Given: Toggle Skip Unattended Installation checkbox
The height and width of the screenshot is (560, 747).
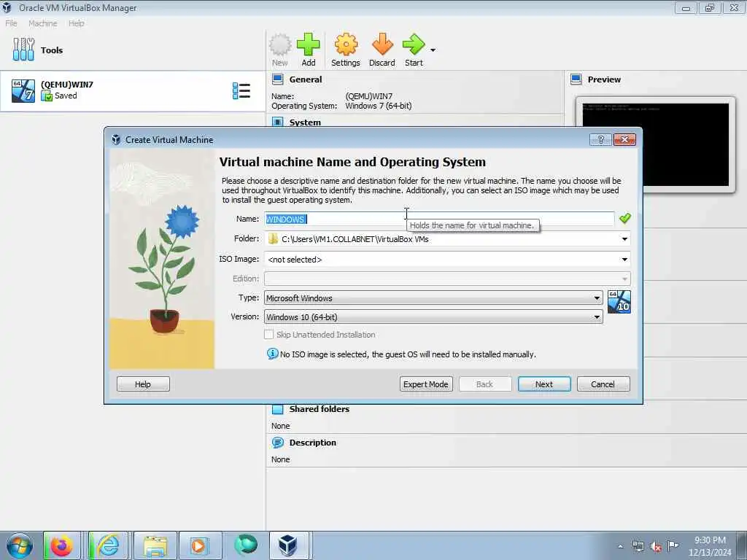Looking at the screenshot, I should [268, 335].
